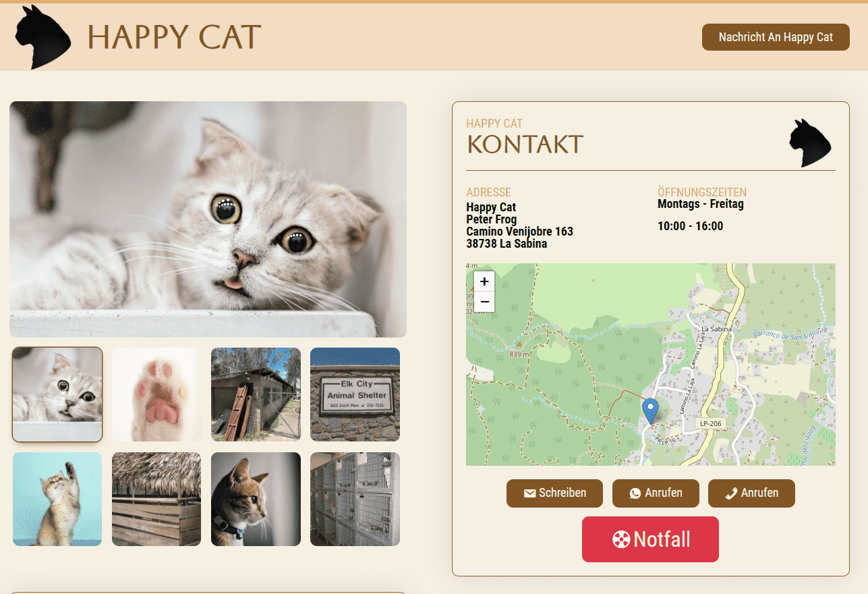Open the Elk City Animal Shelter sign thumbnail
This screenshot has width=868, height=594.
(355, 394)
